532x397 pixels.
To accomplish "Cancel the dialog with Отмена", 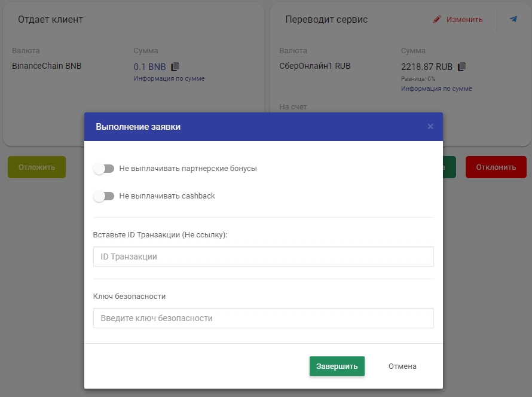I will (402, 367).
